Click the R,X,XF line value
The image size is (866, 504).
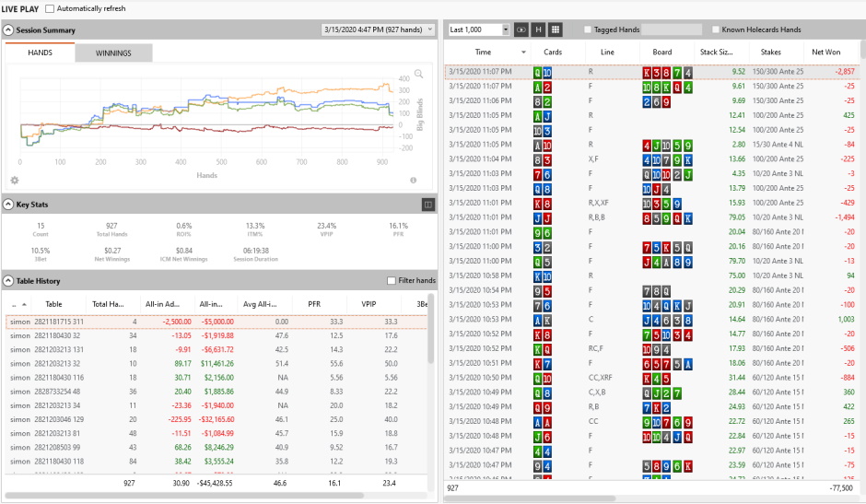(x=598, y=203)
